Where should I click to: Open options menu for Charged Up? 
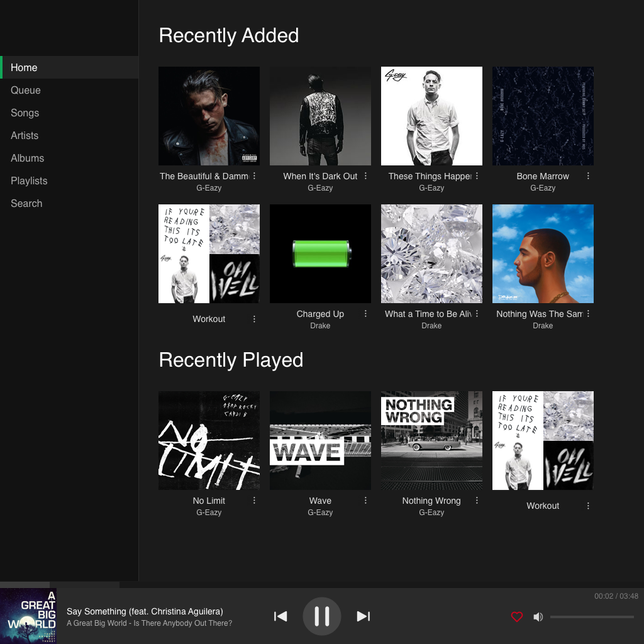365,313
